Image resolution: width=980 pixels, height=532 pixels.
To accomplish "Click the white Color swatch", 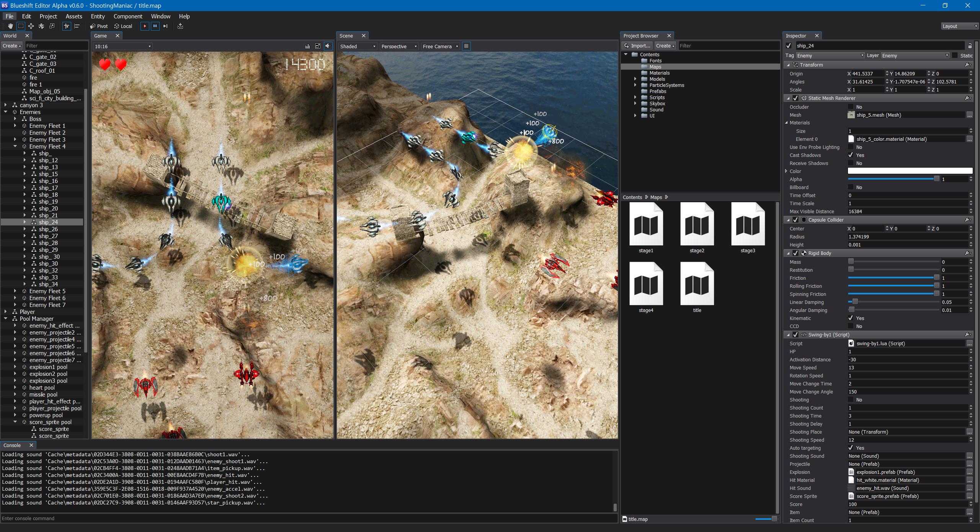I will click(x=910, y=171).
